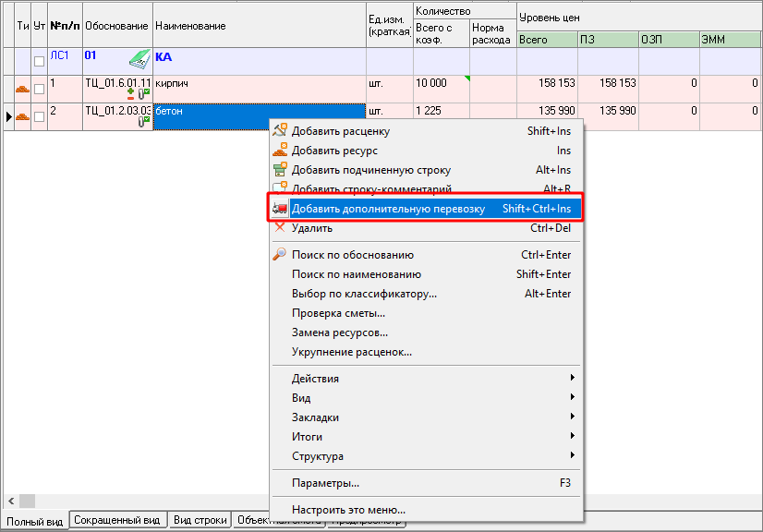Click the 'Наименование' column header
This screenshot has width=763, height=532.
(260, 26)
